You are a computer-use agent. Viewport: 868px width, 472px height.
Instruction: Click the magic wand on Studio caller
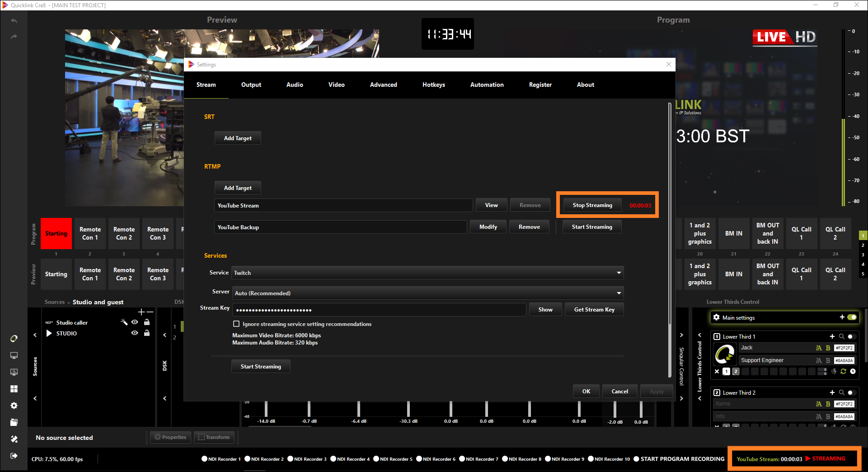[124, 322]
